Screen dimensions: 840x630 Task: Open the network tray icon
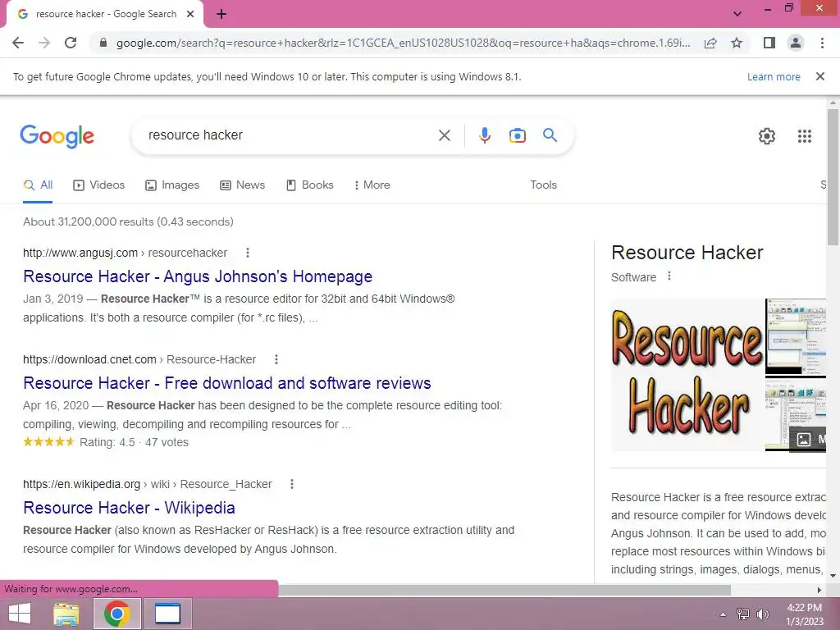click(743, 614)
